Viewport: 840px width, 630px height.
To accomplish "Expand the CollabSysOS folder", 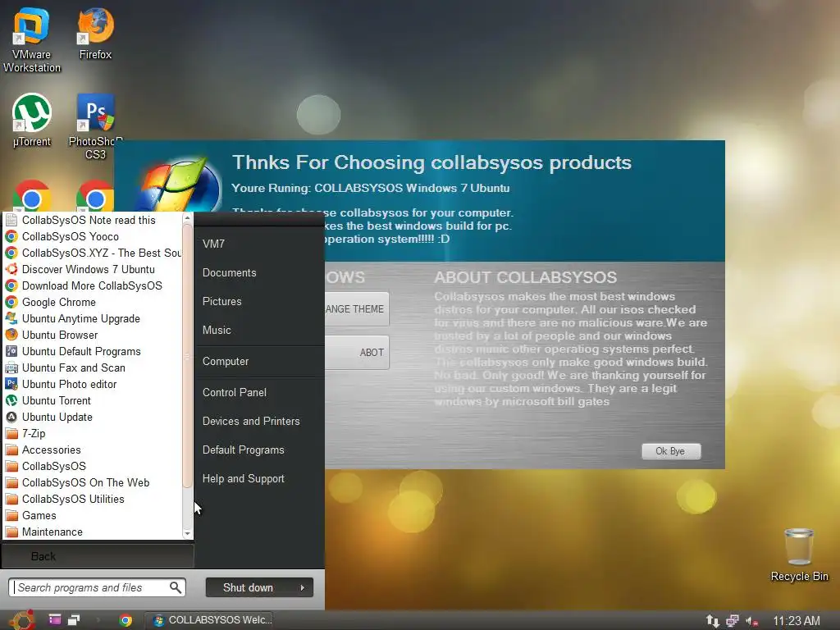I will (94, 466).
